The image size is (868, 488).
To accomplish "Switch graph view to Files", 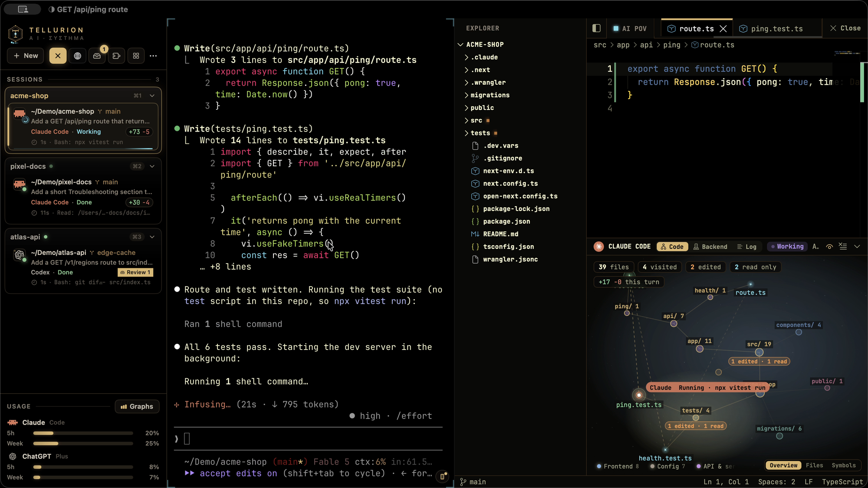I will click(814, 465).
